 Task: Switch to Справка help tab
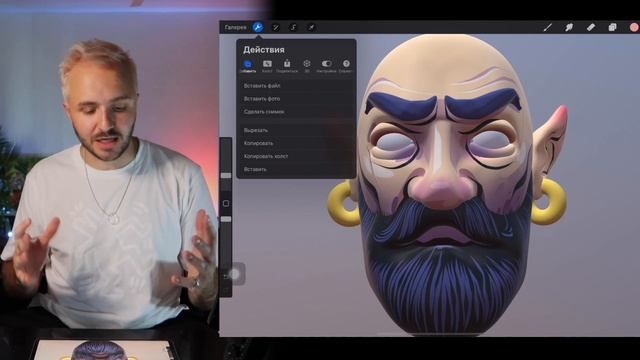[346, 67]
